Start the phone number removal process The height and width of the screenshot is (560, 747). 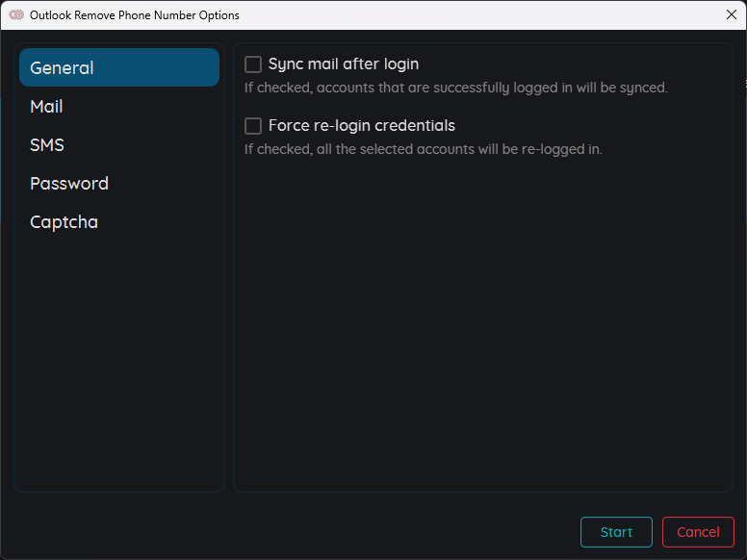click(x=616, y=532)
